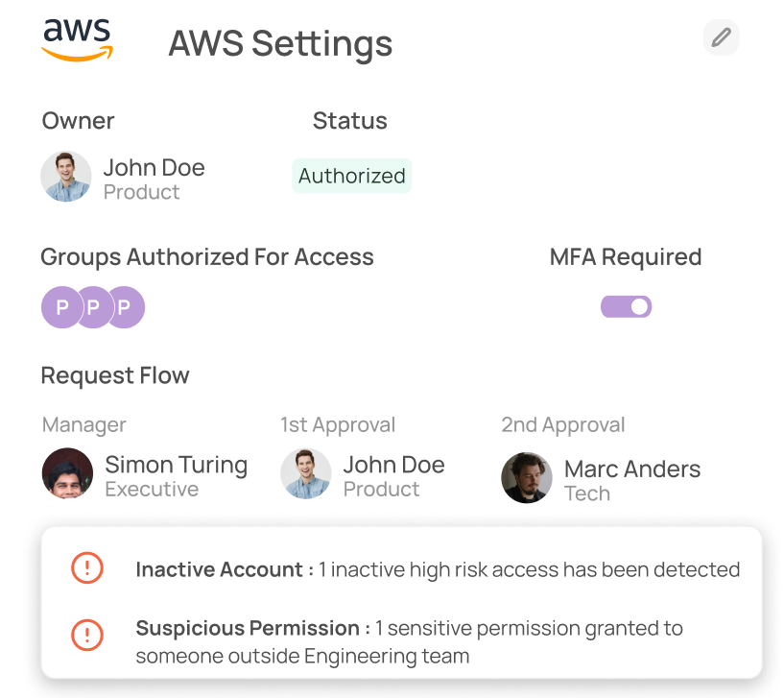Toggle off the MFA Required switch
This screenshot has height=698, width=784.
tap(626, 306)
